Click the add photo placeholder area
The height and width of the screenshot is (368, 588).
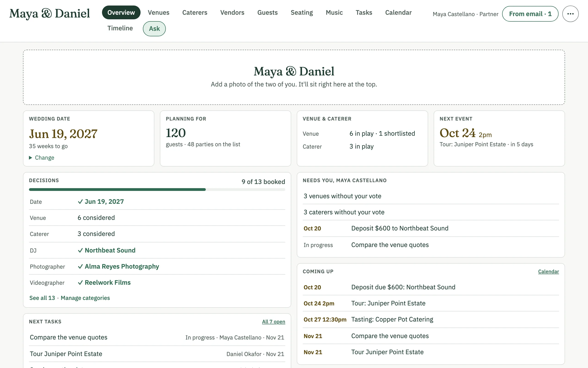point(294,78)
